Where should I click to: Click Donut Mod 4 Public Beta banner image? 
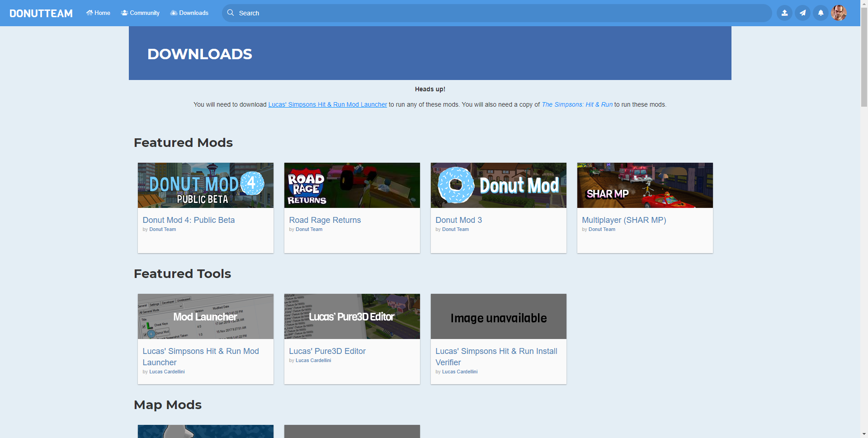pyautogui.click(x=206, y=185)
